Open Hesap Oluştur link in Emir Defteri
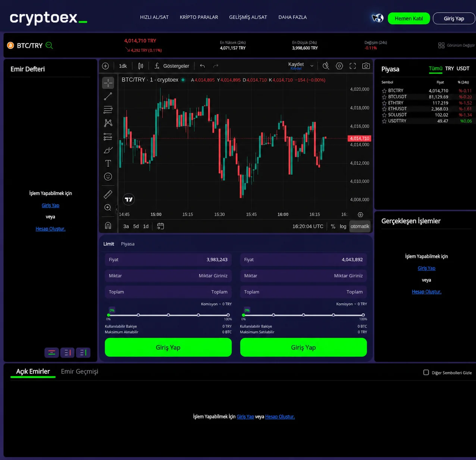This screenshot has height=460, width=476. [50, 229]
